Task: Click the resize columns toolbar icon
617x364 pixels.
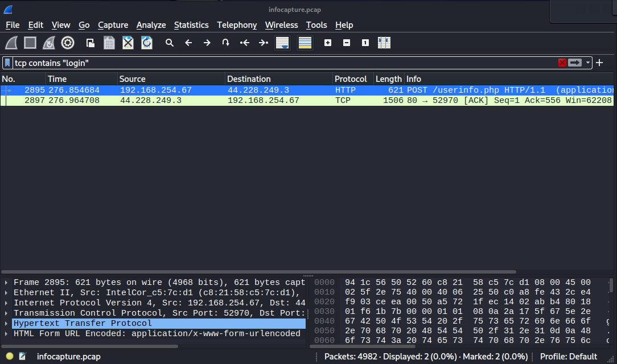Action: tap(384, 43)
